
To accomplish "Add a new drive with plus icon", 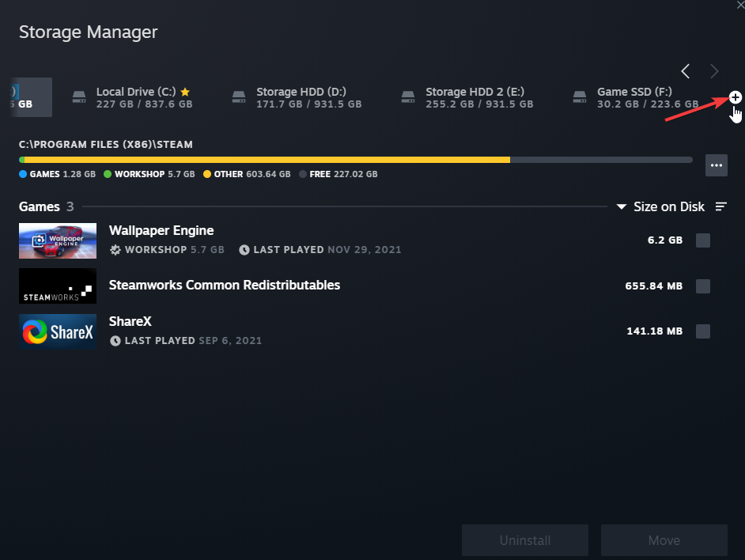I will [735, 97].
